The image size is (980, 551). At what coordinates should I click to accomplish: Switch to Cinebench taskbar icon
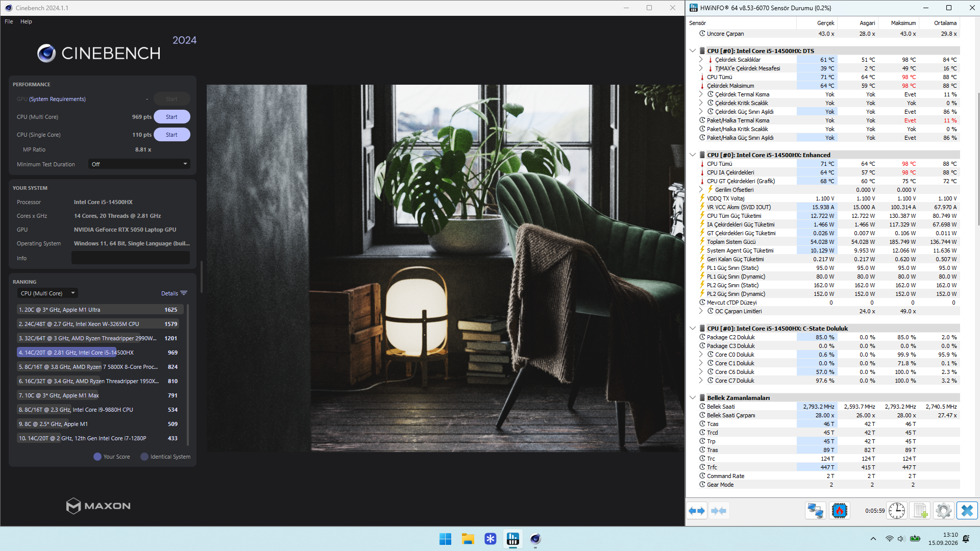pyautogui.click(x=535, y=539)
